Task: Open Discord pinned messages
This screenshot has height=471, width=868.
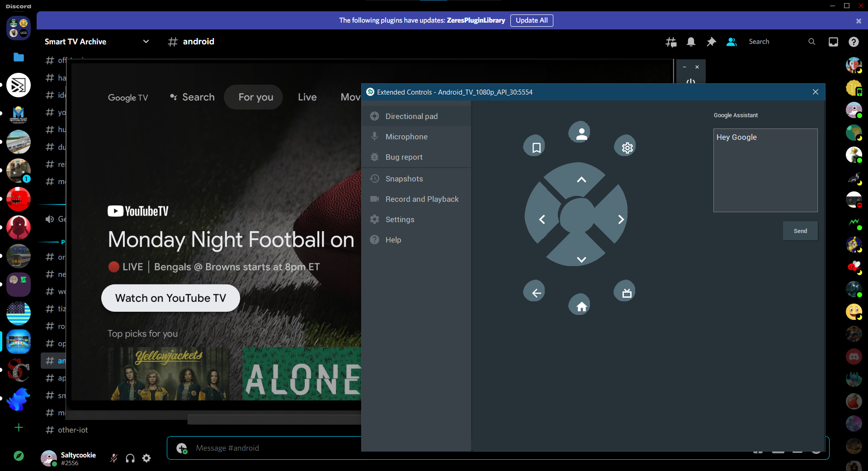Action: point(711,42)
